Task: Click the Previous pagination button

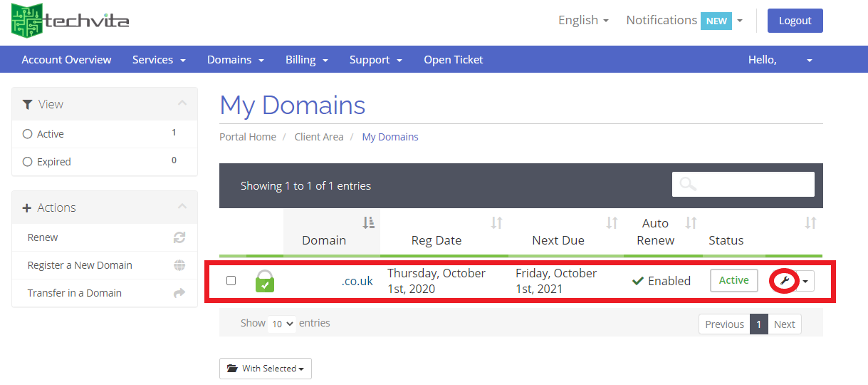Action: pyautogui.click(x=724, y=324)
